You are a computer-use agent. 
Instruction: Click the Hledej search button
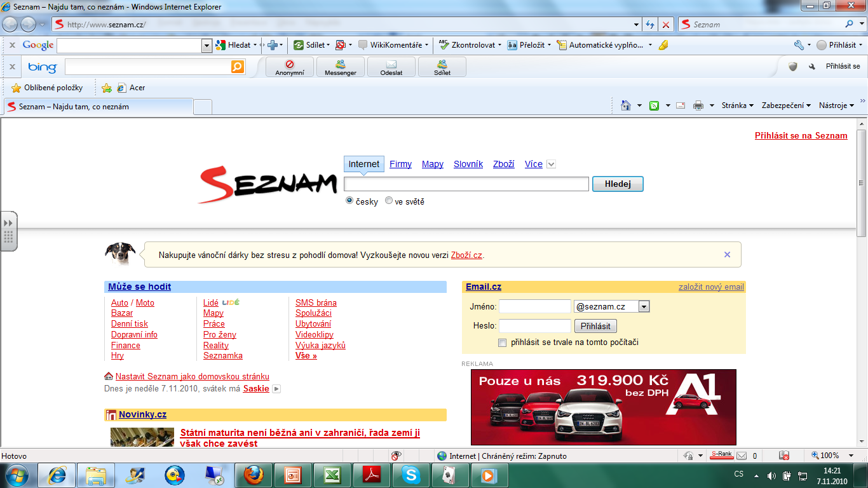[618, 184]
